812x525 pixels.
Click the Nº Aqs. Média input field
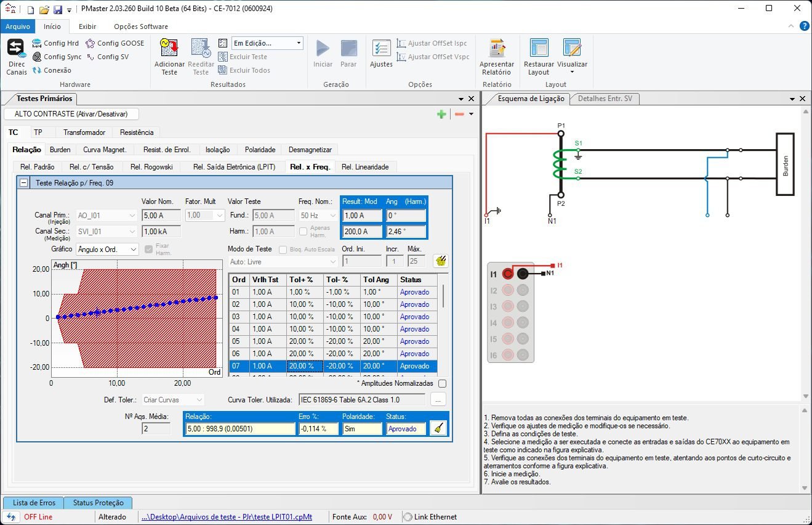pos(156,429)
